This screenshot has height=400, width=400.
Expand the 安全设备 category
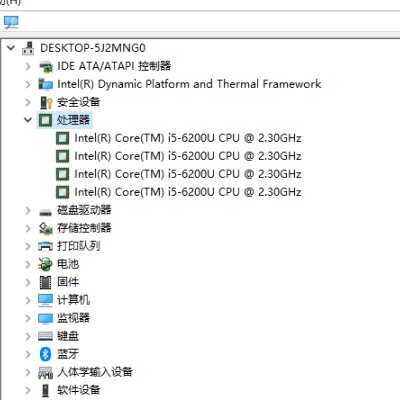tap(28, 103)
